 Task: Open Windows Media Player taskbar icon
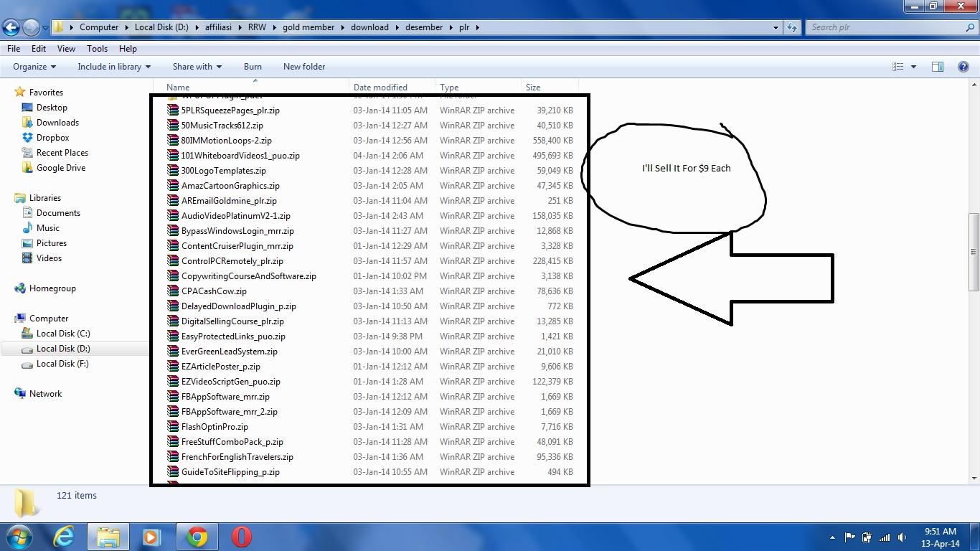[151, 537]
